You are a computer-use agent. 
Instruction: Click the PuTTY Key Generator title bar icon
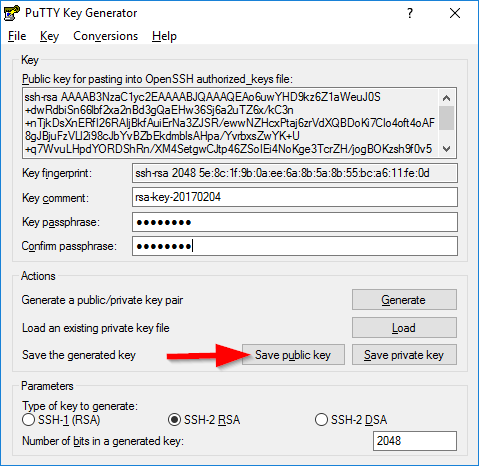(12, 13)
